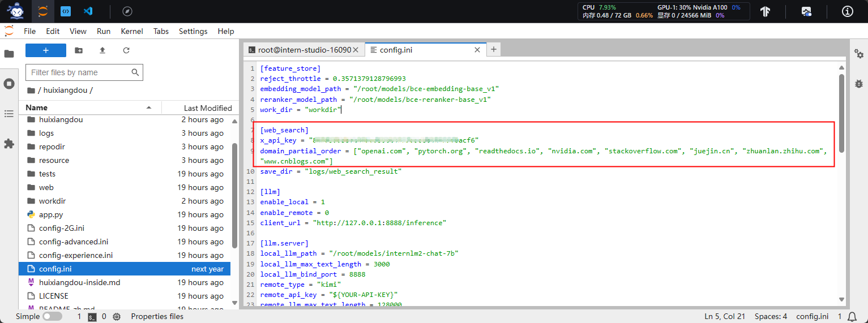Select the tests folder

[x=125, y=174]
